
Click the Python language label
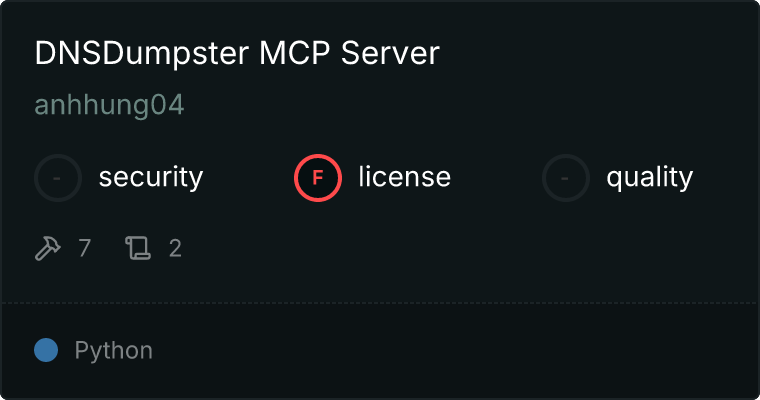113,351
